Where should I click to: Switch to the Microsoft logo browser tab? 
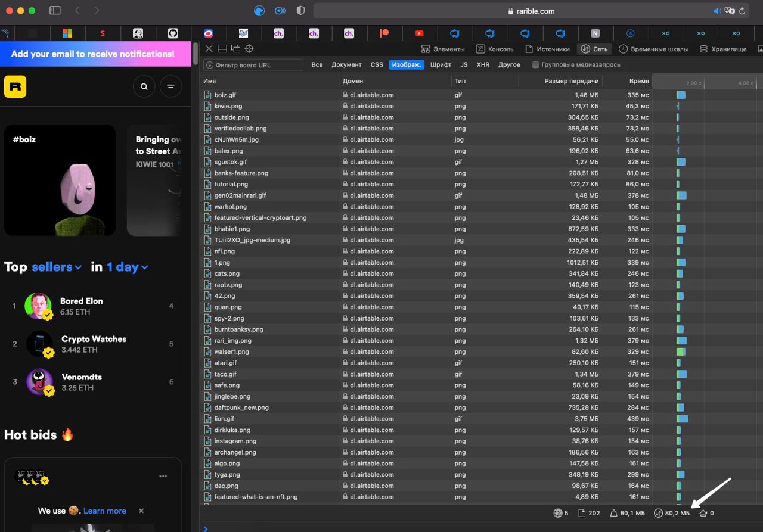[x=67, y=33]
